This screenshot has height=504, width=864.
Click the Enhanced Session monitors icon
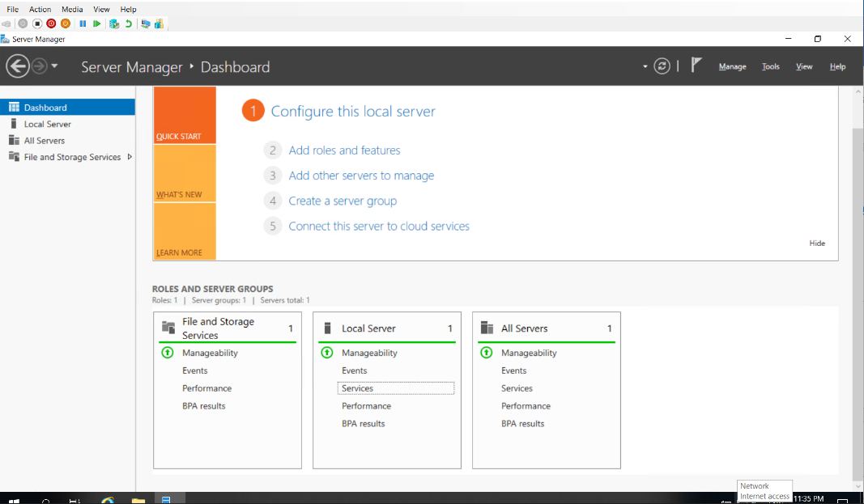click(146, 23)
